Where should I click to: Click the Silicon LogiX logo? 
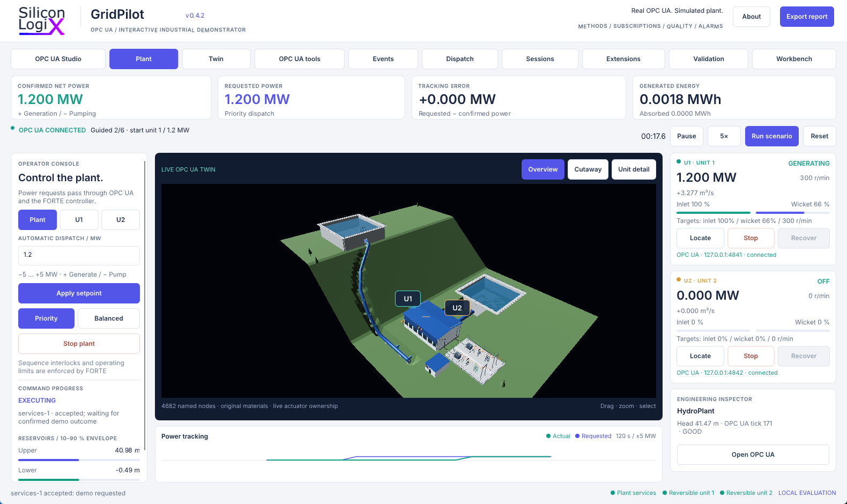(42, 21)
